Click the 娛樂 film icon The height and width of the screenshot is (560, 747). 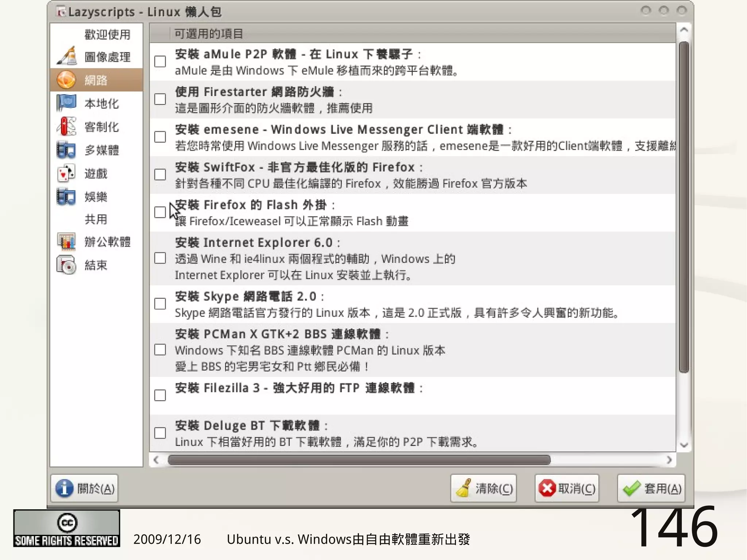click(x=66, y=196)
